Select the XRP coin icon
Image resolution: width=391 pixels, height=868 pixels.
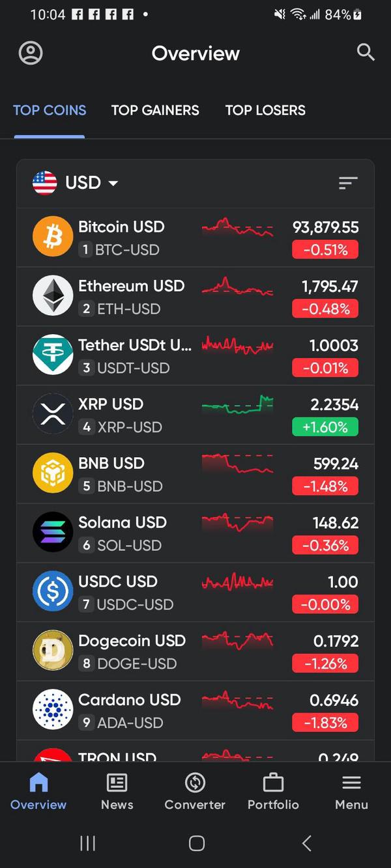pos(53,414)
